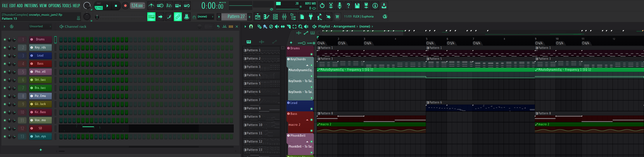Toggle loop recording icon
The height and width of the screenshot is (157, 644).
click(x=187, y=5)
